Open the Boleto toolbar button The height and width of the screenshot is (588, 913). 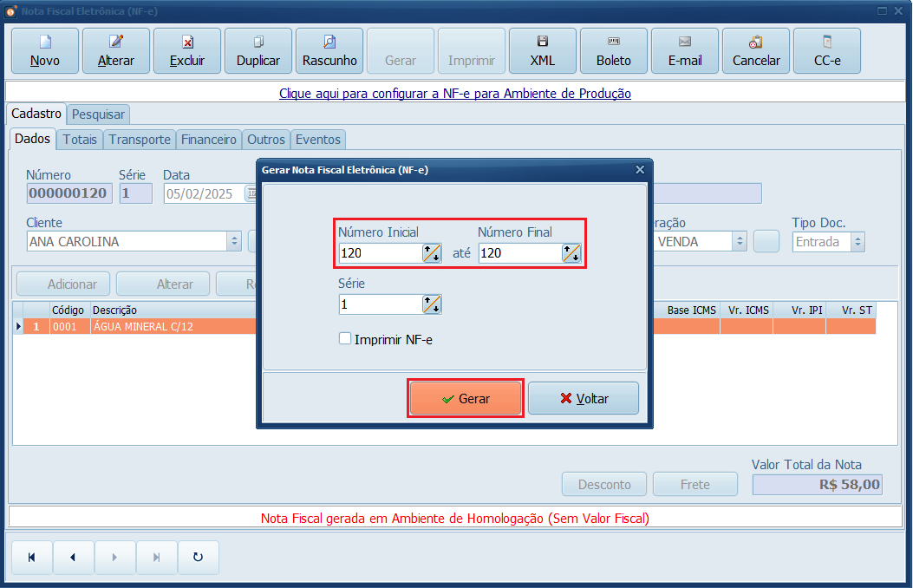(614, 50)
